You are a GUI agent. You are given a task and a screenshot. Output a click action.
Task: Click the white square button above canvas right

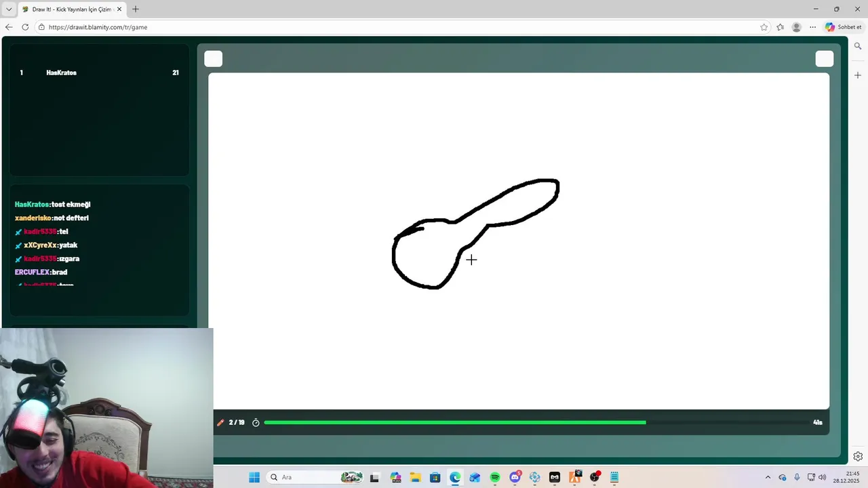[825, 59]
